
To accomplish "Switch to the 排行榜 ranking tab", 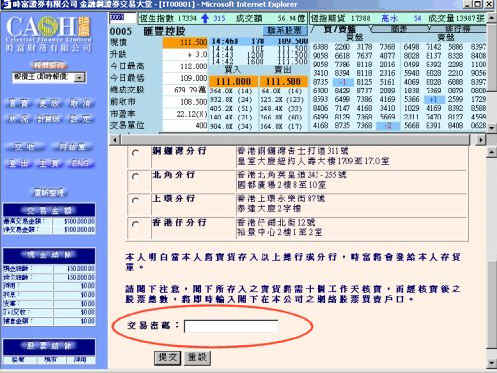I will (x=458, y=29).
